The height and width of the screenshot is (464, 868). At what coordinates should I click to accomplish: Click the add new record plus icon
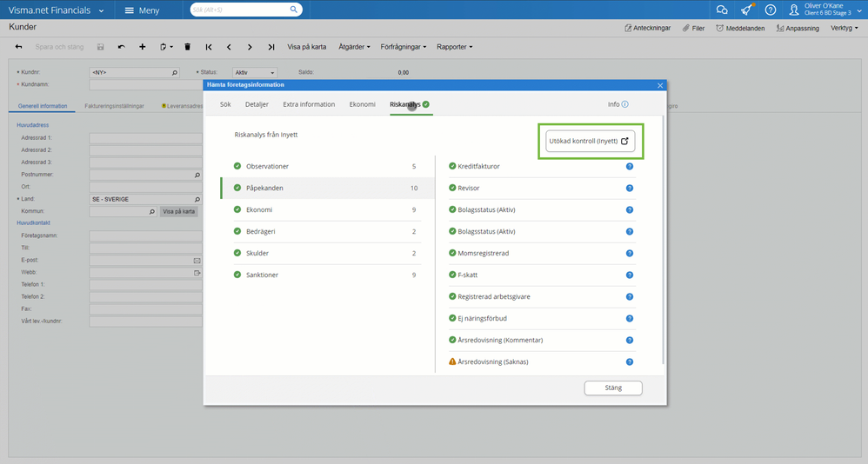(x=143, y=47)
